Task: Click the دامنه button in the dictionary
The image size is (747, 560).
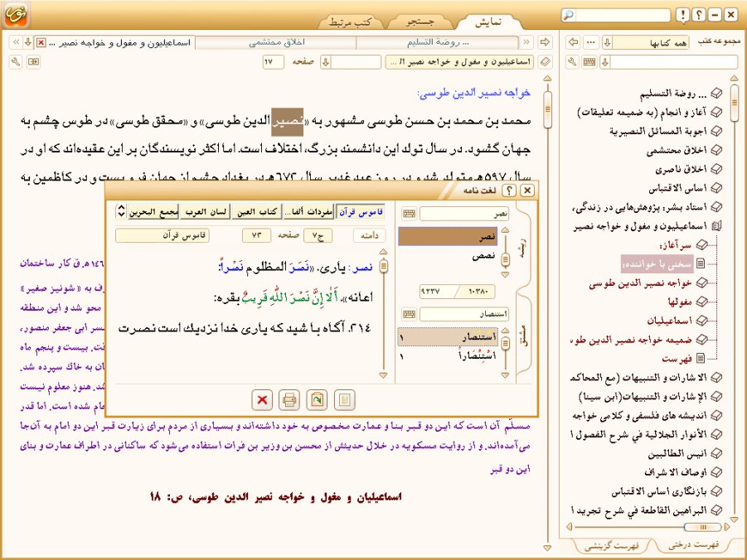Action: pos(369,236)
